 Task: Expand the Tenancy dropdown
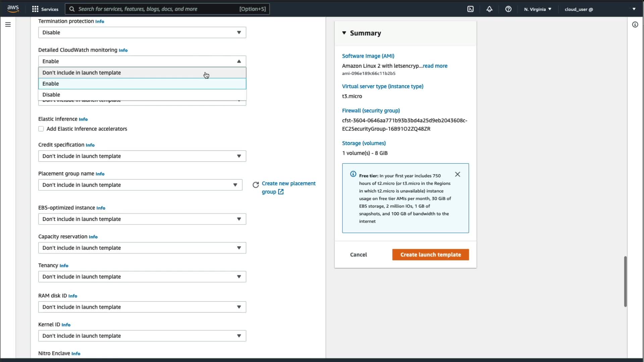tap(142, 277)
